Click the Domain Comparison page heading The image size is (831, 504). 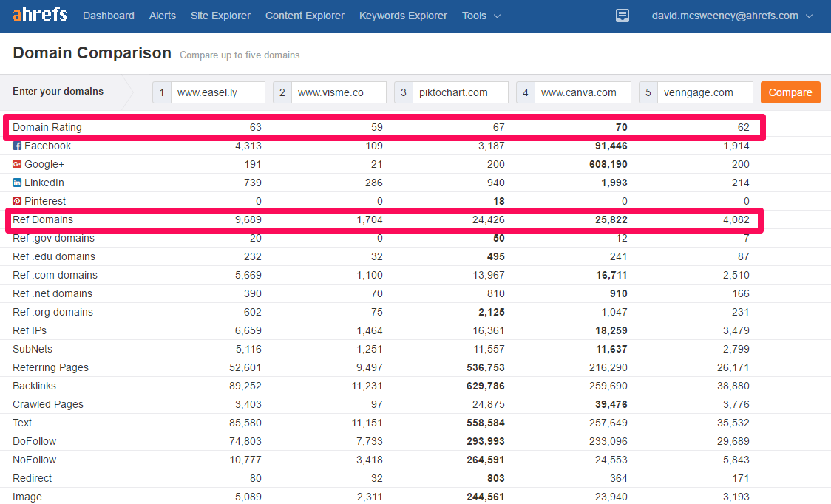coord(92,53)
